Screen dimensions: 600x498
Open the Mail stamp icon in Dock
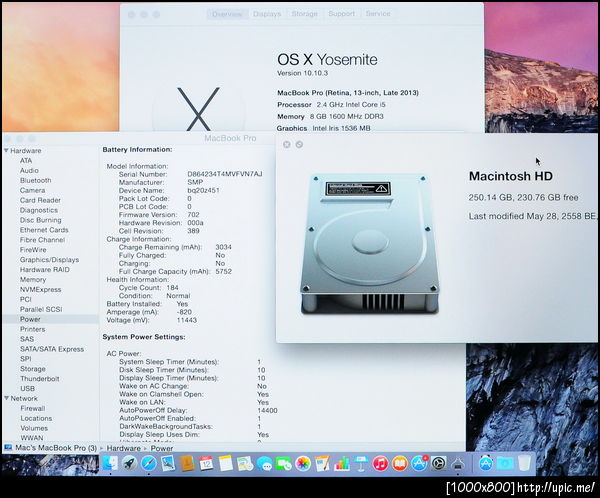click(168, 464)
